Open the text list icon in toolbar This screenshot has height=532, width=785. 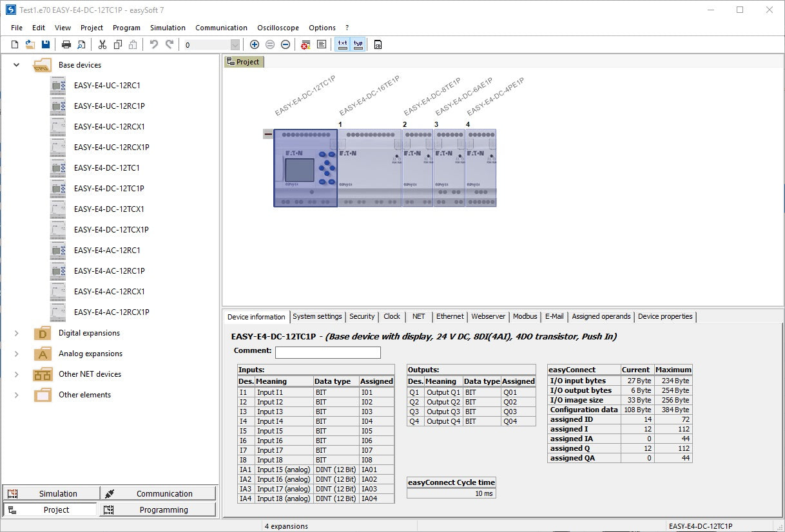(321, 44)
